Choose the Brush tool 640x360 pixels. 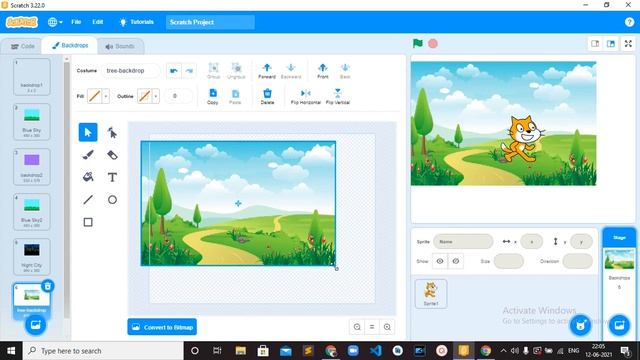click(x=88, y=155)
